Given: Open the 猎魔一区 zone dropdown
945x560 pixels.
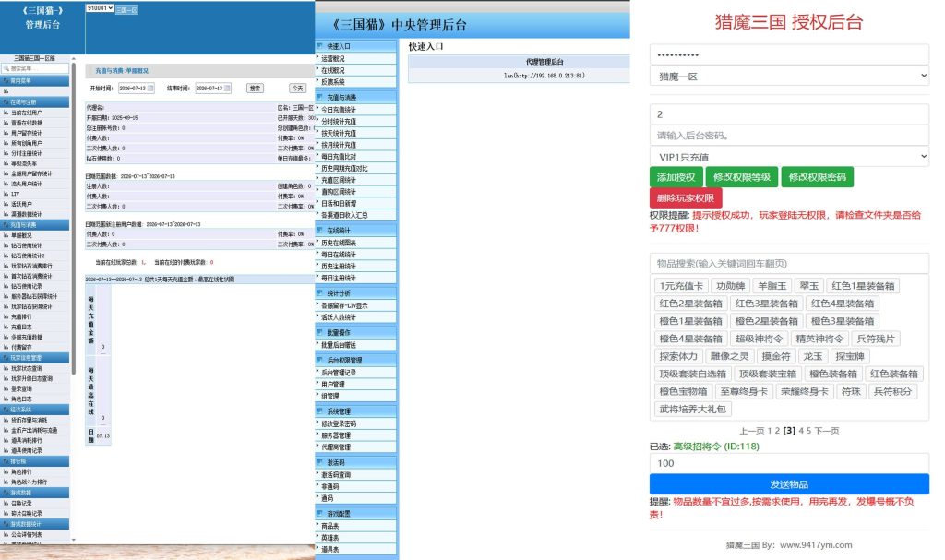Looking at the screenshot, I should pos(789,77).
